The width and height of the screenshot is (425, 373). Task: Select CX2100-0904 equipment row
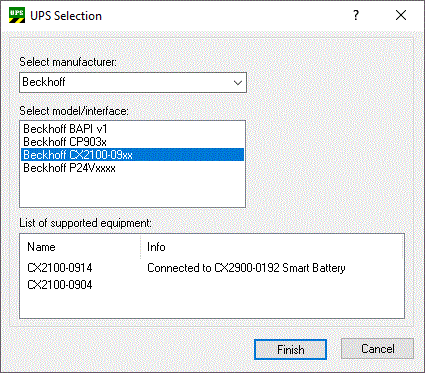point(60,285)
